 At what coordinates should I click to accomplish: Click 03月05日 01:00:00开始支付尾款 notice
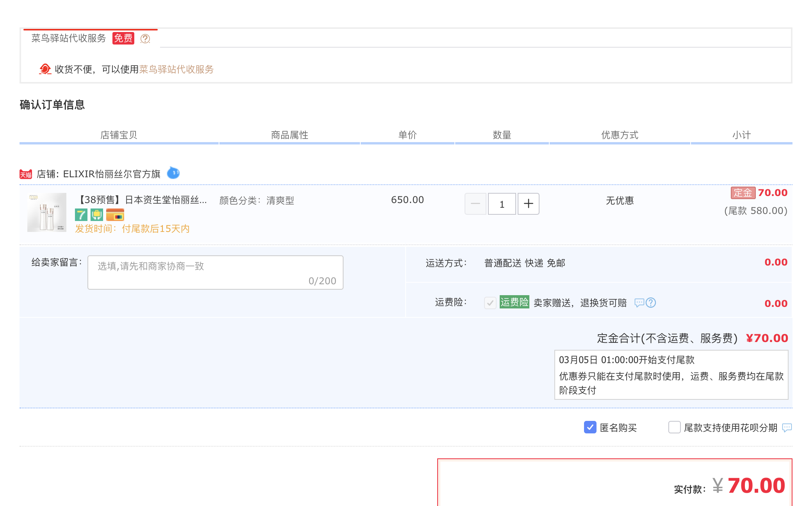tap(627, 360)
